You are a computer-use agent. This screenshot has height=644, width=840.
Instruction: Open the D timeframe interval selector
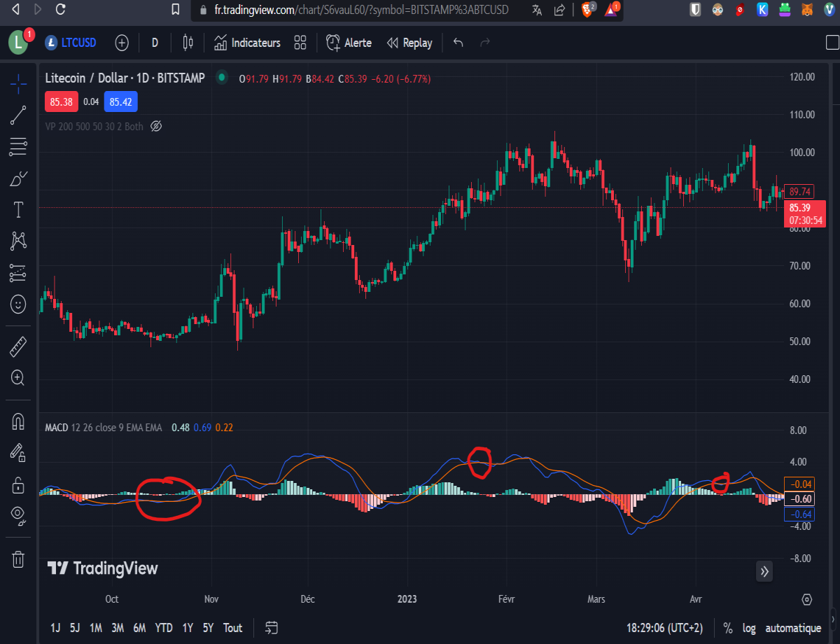155,43
